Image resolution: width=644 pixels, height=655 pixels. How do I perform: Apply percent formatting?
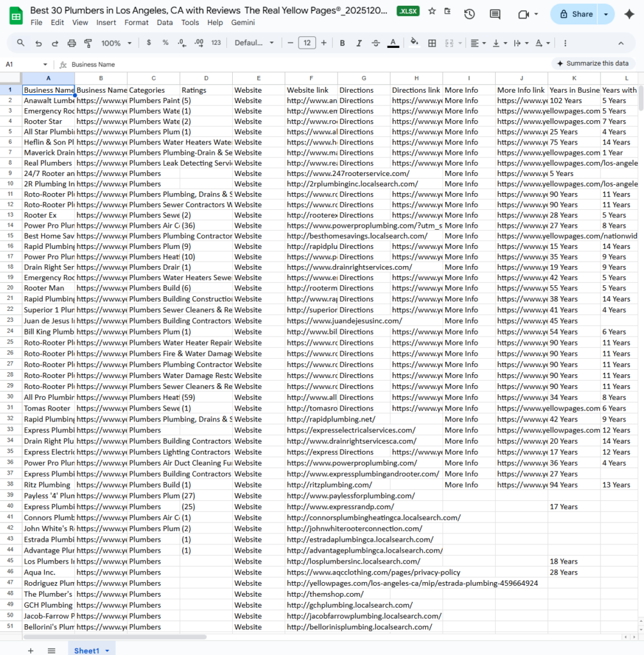[x=165, y=43]
